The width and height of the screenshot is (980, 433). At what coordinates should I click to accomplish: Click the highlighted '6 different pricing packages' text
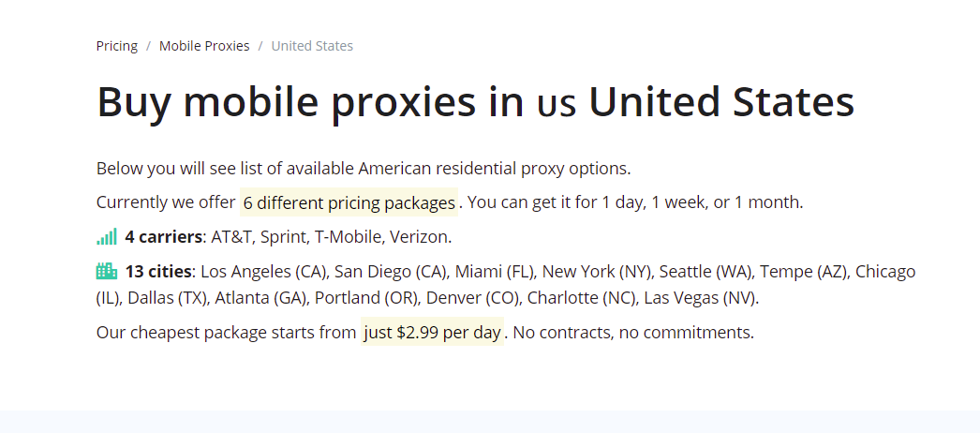[x=349, y=202]
